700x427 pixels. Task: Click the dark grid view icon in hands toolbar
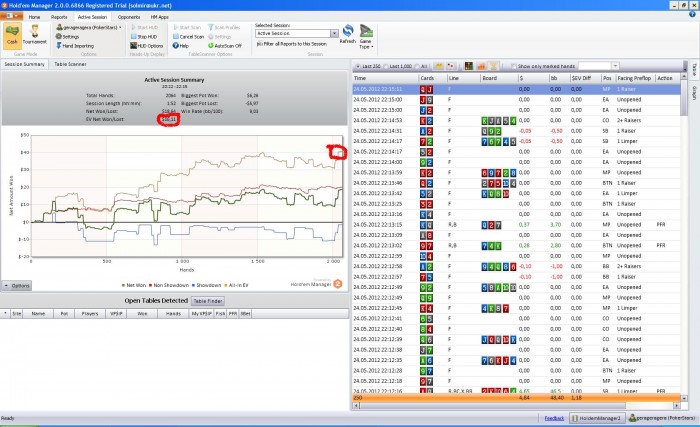(469, 66)
